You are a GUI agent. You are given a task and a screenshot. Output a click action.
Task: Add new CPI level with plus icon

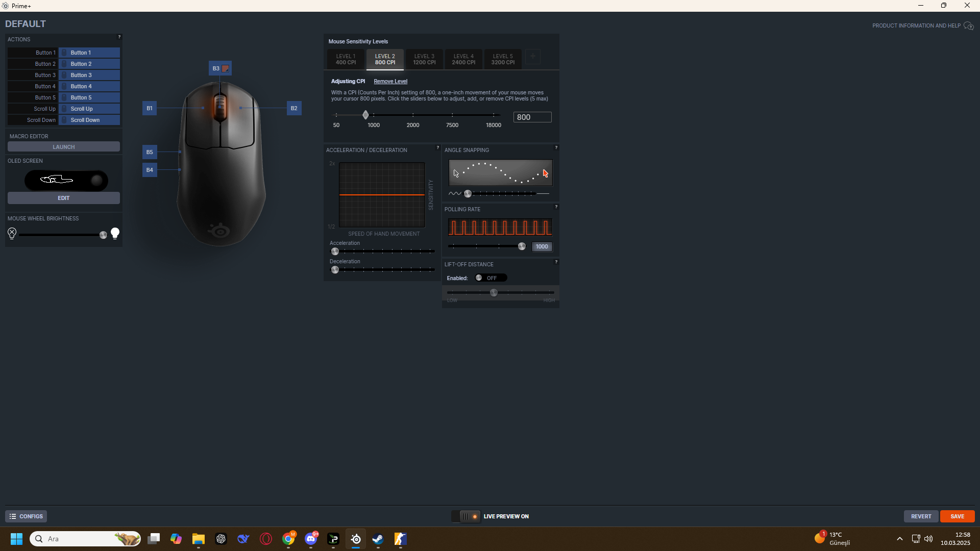[532, 57]
